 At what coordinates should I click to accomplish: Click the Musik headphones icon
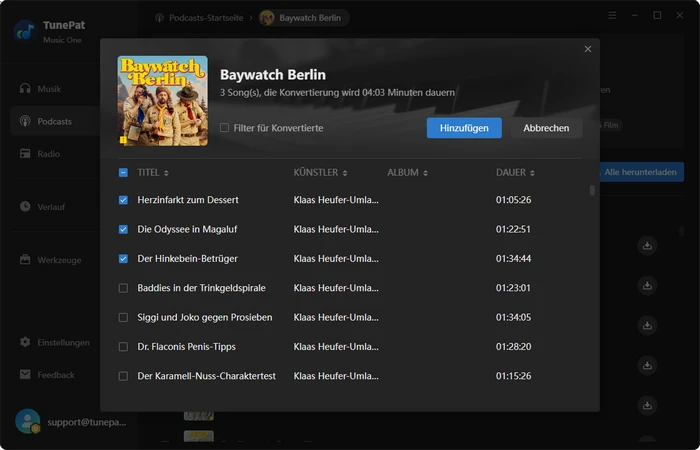(25, 88)
